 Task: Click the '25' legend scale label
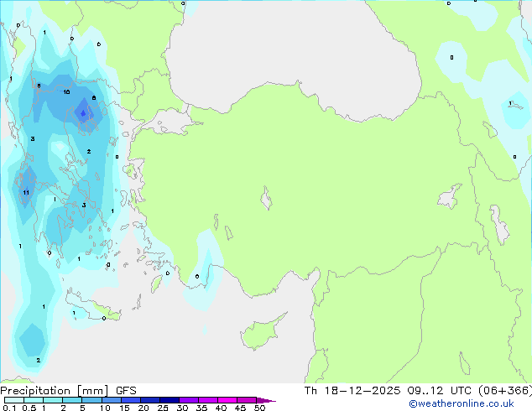(x=163, y=408)
